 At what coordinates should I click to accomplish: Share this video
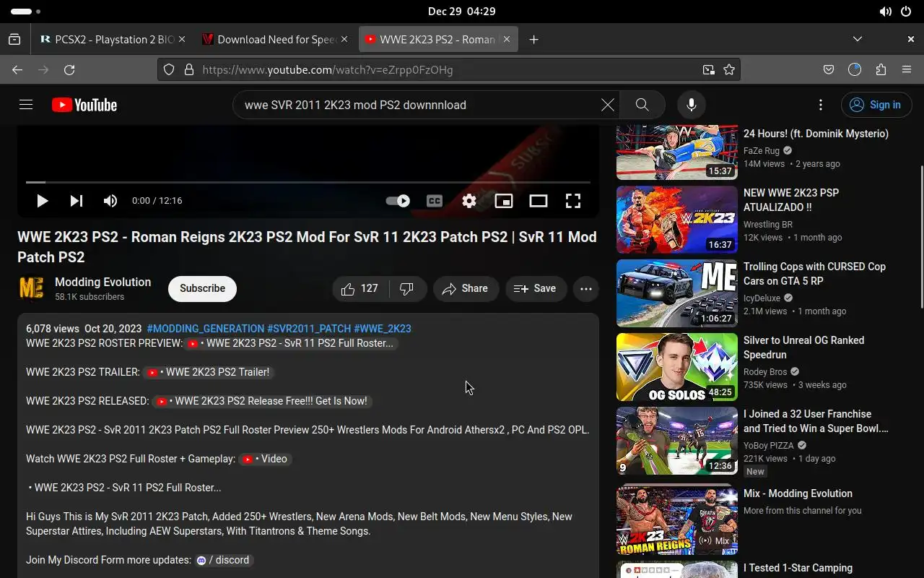466,288
